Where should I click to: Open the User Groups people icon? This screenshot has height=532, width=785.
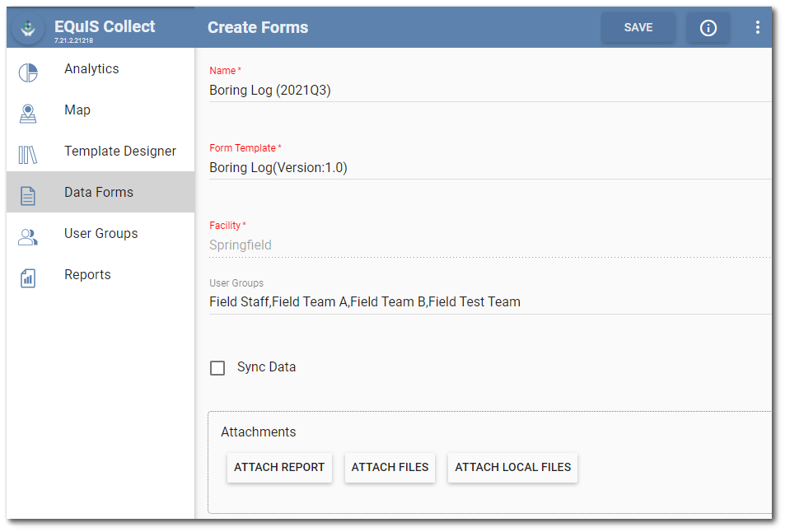point(27,234)
